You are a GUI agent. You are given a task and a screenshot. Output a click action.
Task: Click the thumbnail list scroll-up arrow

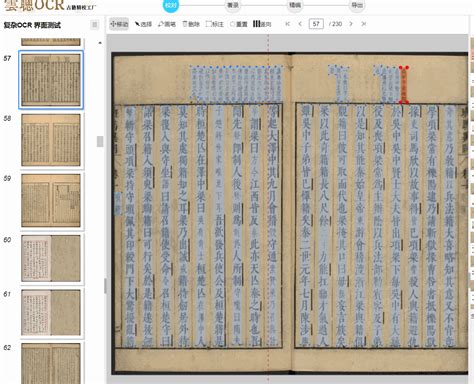(x=100, y=43)
